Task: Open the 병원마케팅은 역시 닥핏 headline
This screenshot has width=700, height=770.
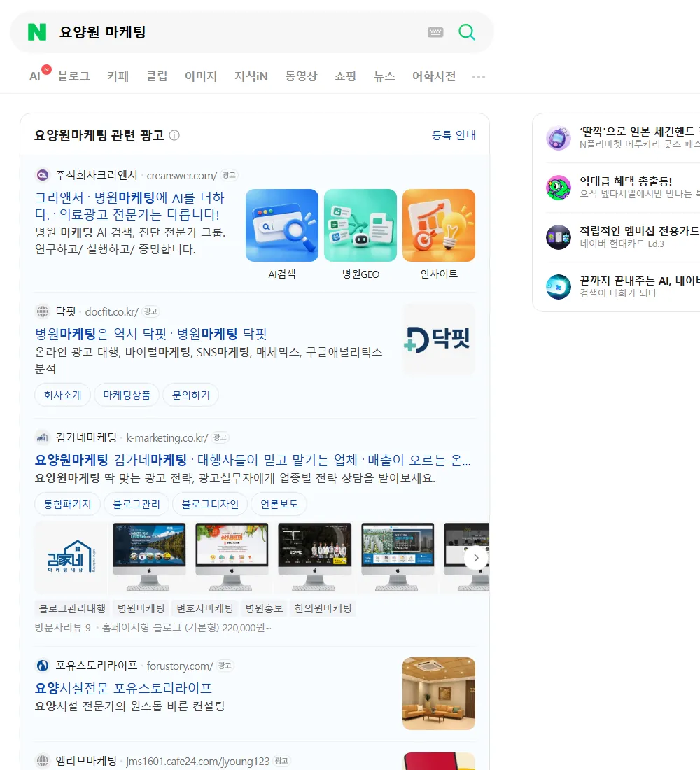Action: 150,334
